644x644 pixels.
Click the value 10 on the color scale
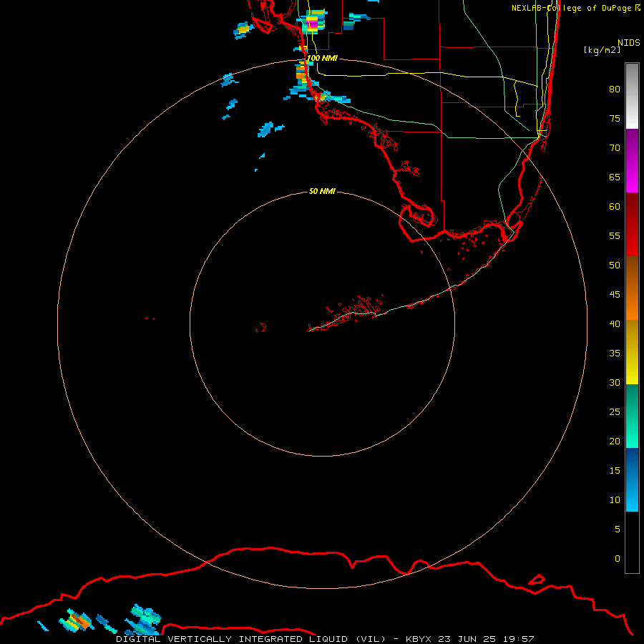pyautogui.click(x=615, y=500)
